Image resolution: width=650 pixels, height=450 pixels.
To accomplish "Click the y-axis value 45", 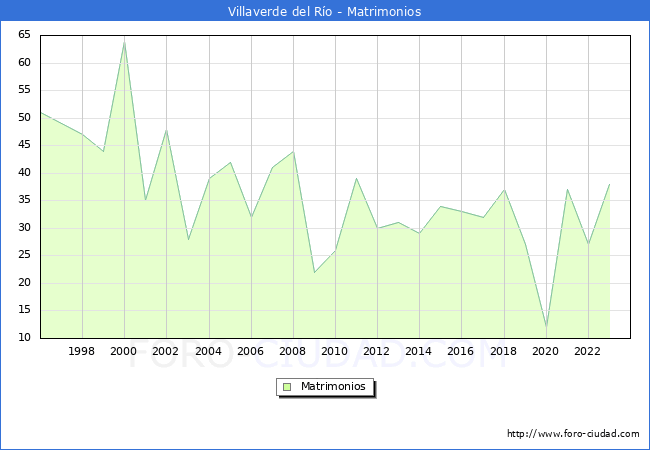I will pos(24,145).
